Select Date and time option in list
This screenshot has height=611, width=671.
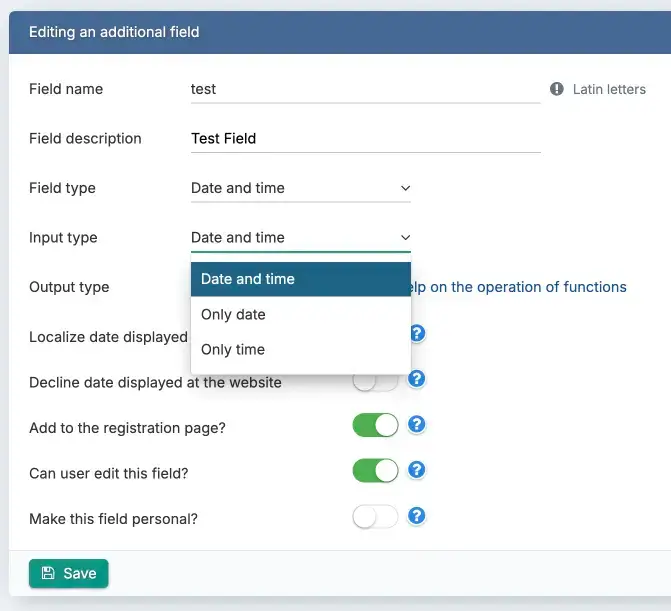pos(300,279)
